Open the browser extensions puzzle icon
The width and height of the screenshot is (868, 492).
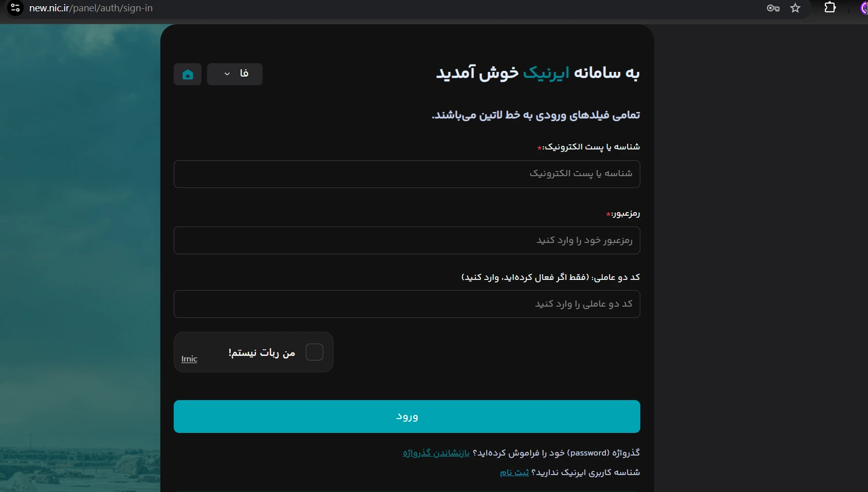pyautogui.click(x=830, y=8)
